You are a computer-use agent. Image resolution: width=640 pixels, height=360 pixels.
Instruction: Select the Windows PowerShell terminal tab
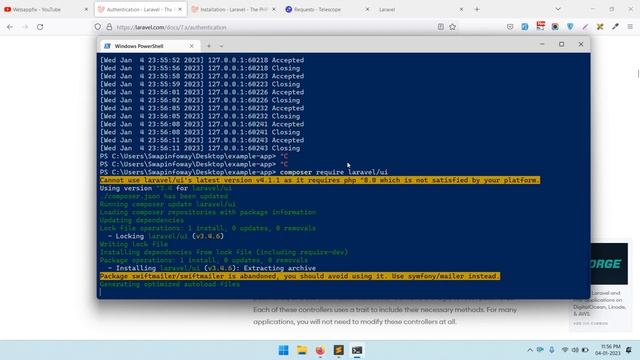[x=149, y=46]
